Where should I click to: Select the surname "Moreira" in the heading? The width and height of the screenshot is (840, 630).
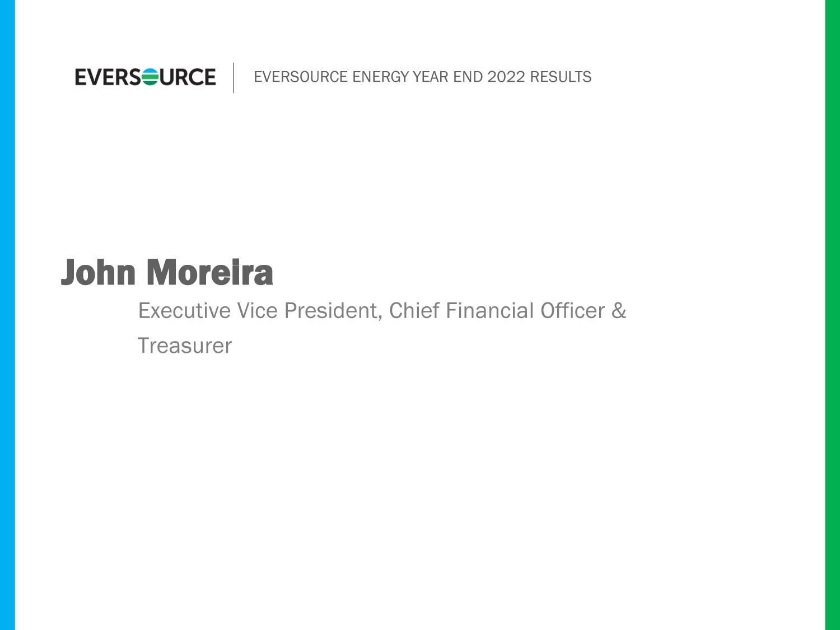(x=210, y=273)
